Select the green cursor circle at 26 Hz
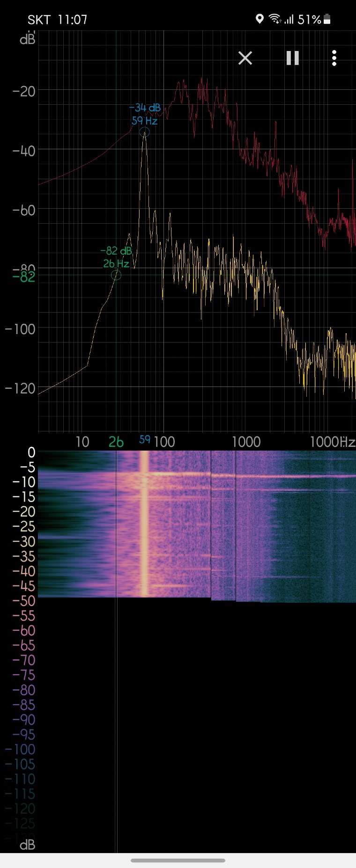The image size is (356, 868). click(x=116, y=276)
